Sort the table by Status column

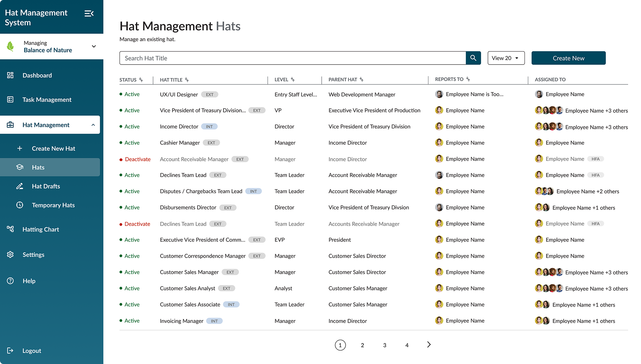point(141,80)
